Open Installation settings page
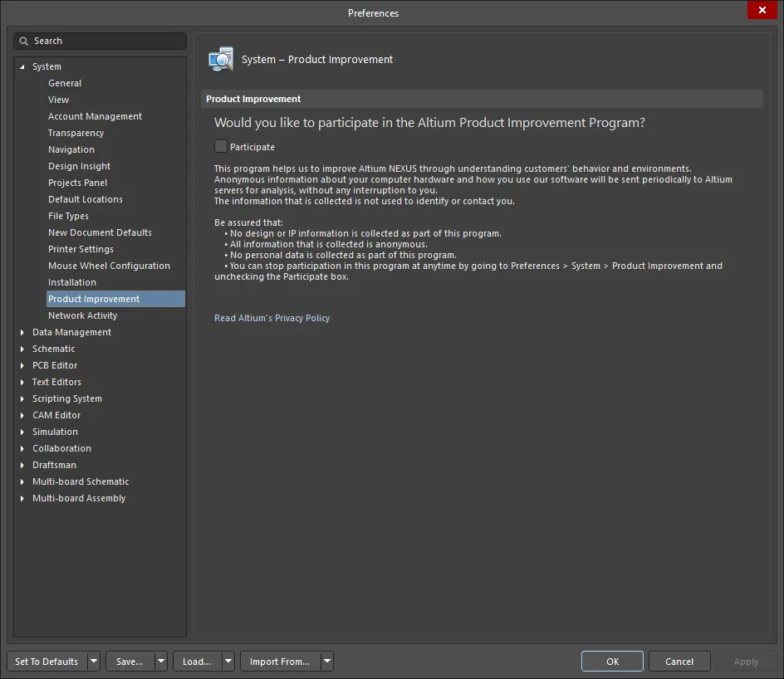Viewport: 784px width, 679px height. 72,282
